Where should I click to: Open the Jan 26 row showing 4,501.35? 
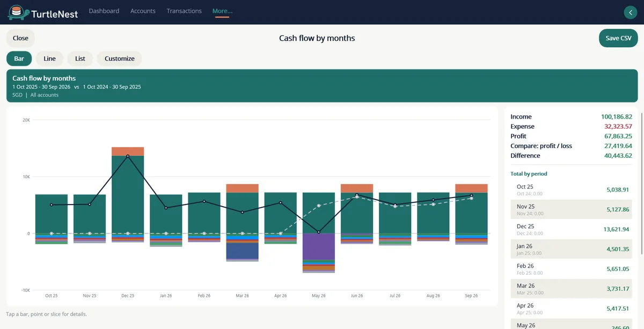571,250
